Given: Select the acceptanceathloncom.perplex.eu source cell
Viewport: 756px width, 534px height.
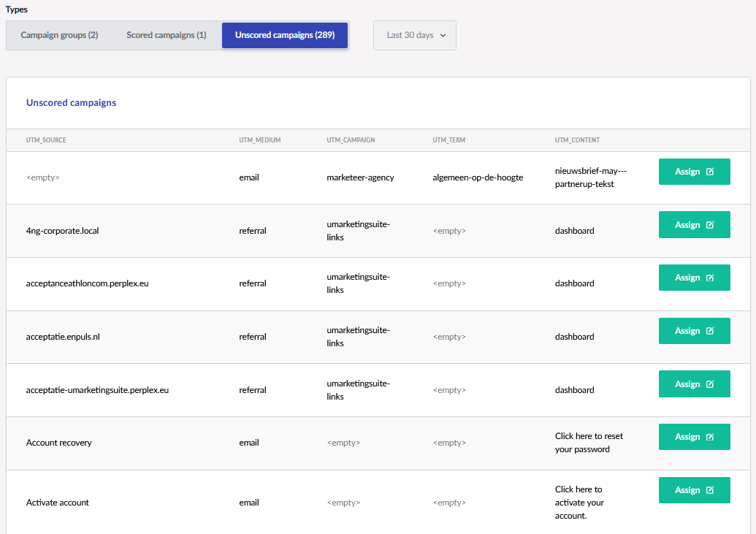Looking at the screenshot, I should 87,283.
